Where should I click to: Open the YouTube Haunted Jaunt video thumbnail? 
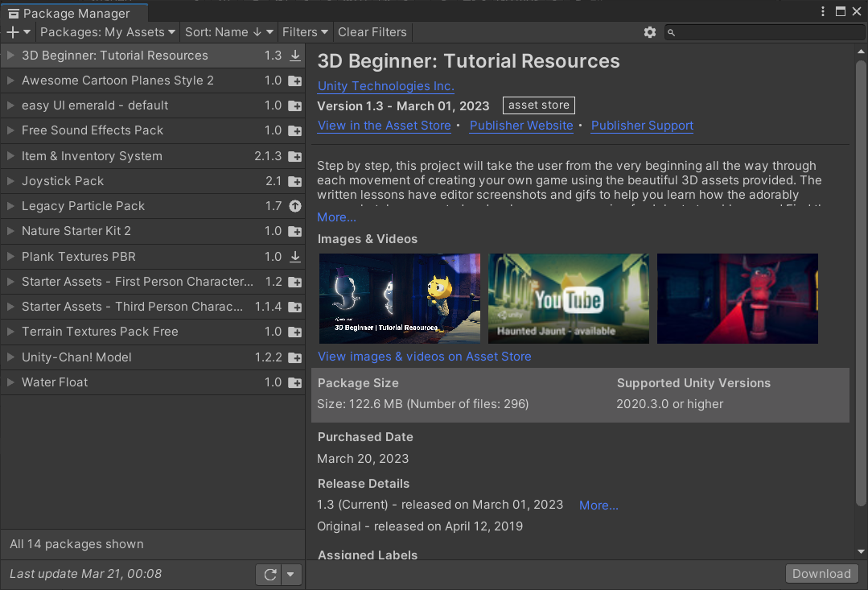(569, 299)
